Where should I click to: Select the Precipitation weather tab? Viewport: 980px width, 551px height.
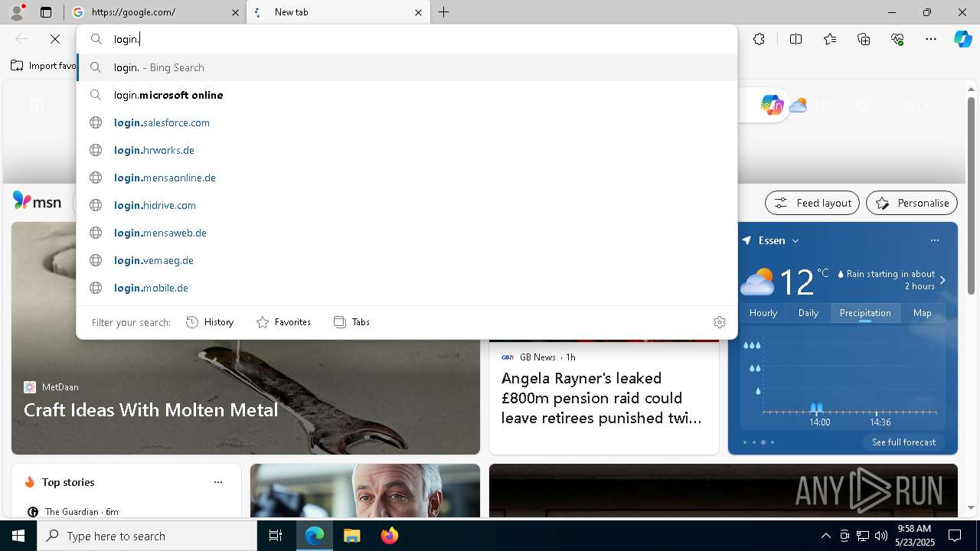865,313
